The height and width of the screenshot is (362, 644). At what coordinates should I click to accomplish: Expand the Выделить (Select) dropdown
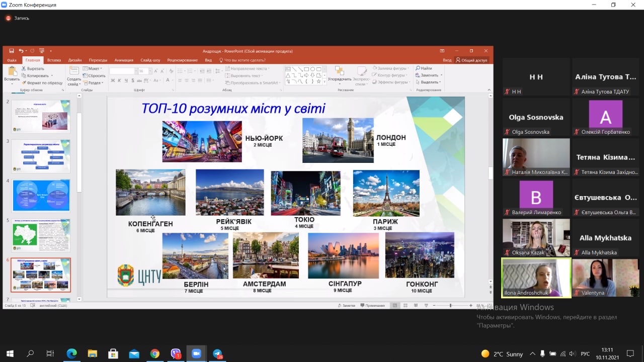point(430,82)
